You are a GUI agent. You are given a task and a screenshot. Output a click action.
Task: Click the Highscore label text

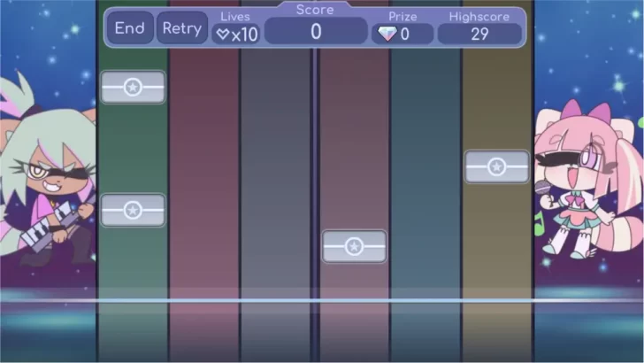[x=479, y=16]
